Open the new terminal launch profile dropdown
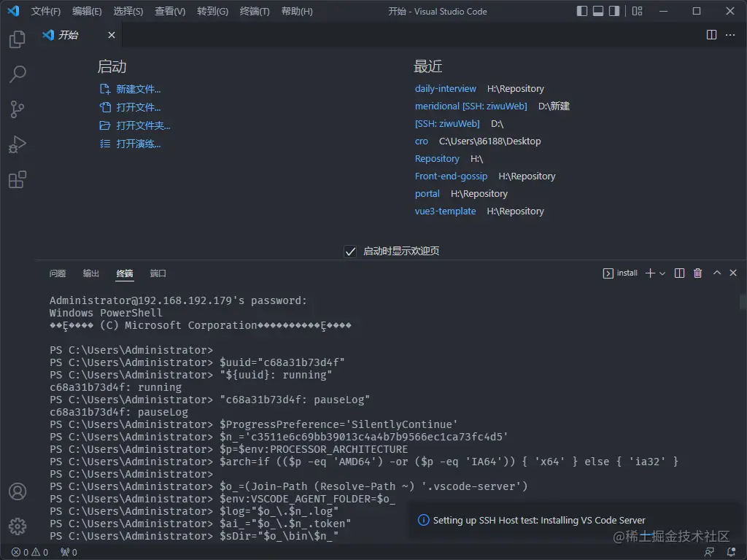 662,273
